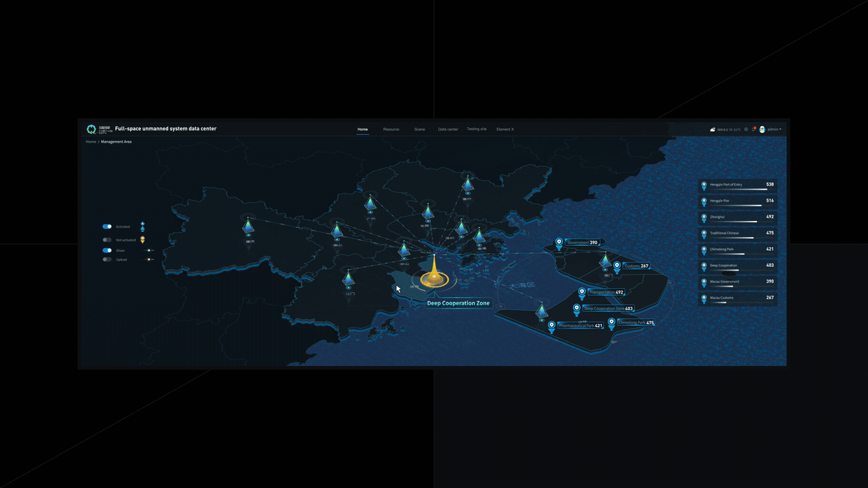Image resolution: width=868 pixels, height=488 pixels.
Task: Click the Chimelong Park 475 map pin
Action: tap(612, 324)
